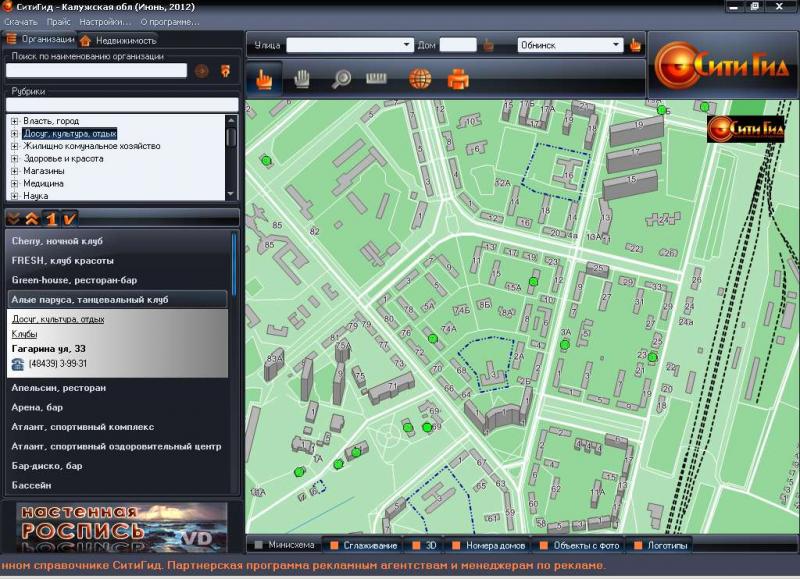Click the orange checkmark icon above the list

(69, 219)
